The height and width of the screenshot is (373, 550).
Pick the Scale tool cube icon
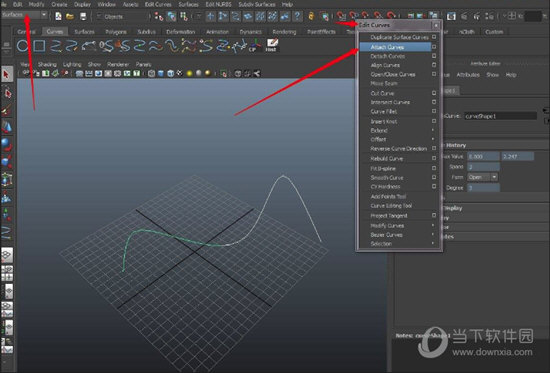(x=7, y=162)
